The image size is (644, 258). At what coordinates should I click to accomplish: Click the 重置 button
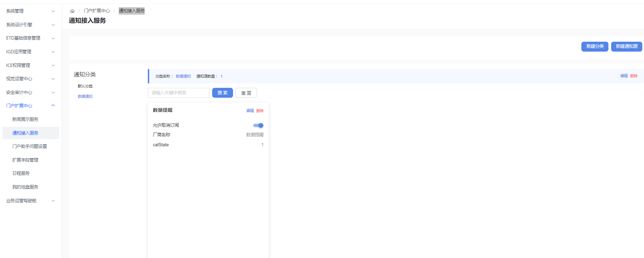[246, 93]
